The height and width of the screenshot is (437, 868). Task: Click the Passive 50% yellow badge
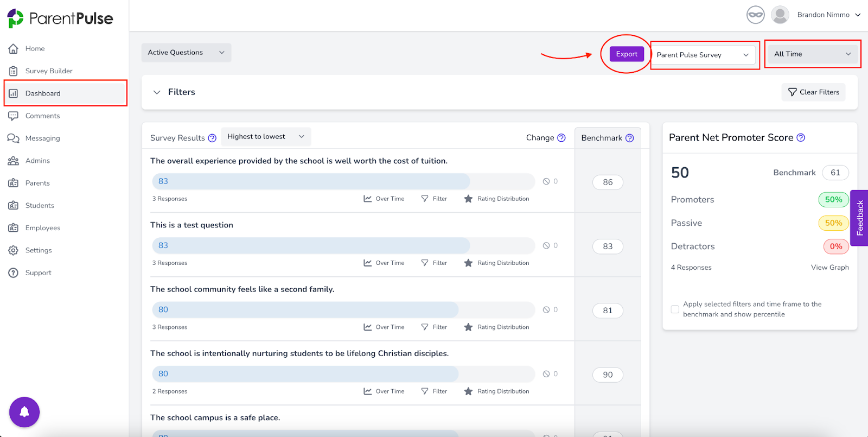pyautogui.click(x=833, y=223)
